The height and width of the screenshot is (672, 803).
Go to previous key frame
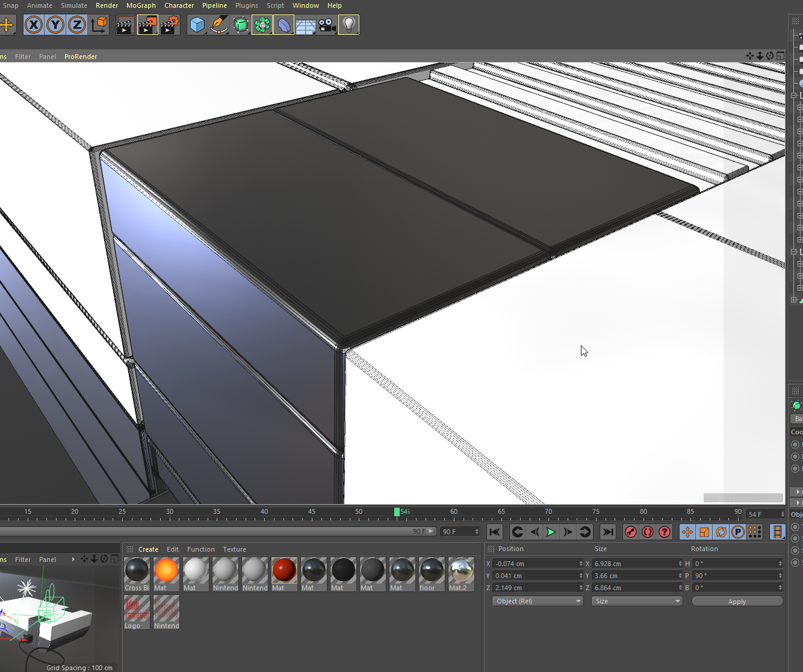517,532
